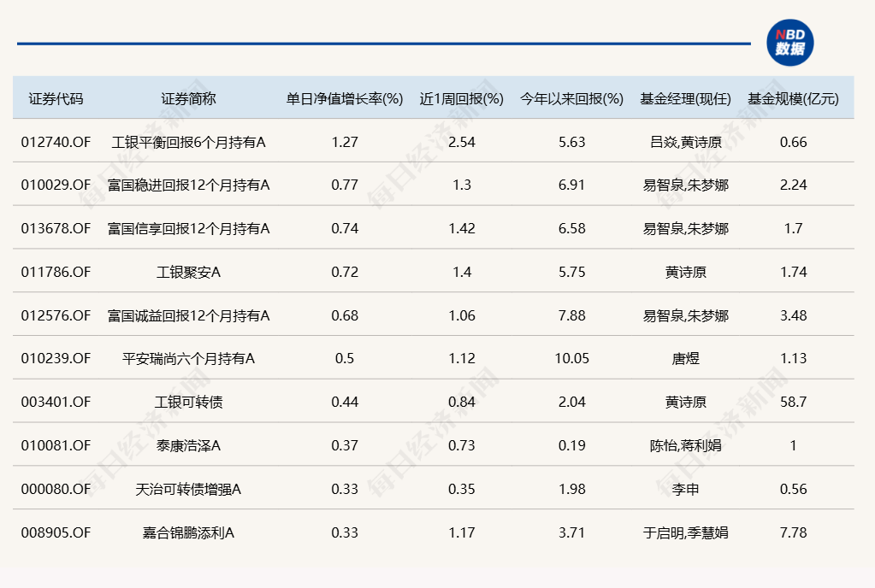
Task: Select fund code 008905.OF
Action: click(x=56, y=532)
